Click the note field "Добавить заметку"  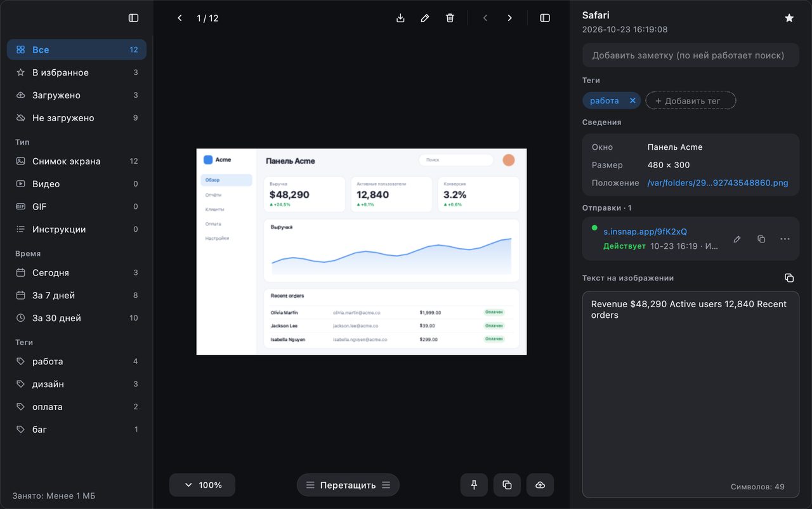pos(691,55)
